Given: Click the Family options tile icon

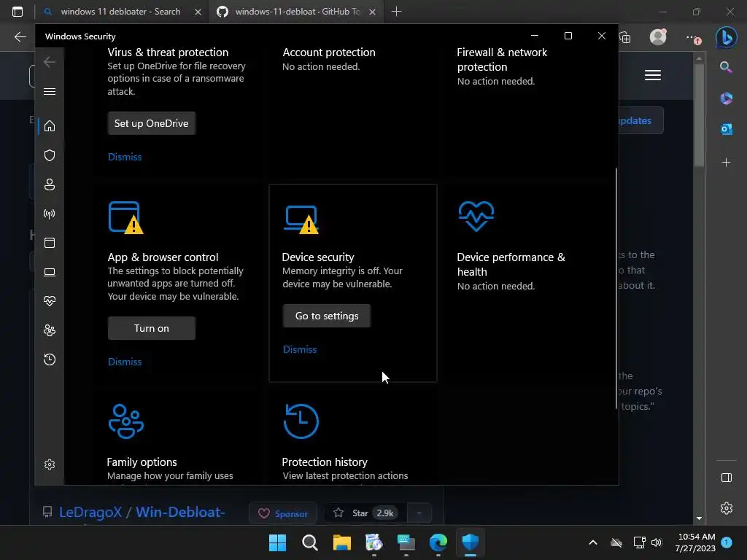Looking at the screenshot, I should [125, 421].
